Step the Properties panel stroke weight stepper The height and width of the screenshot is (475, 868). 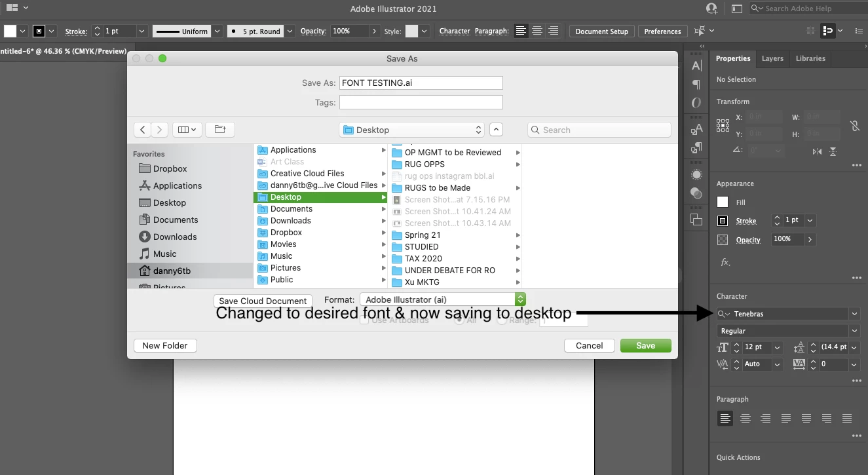click(x=777, y=220)
